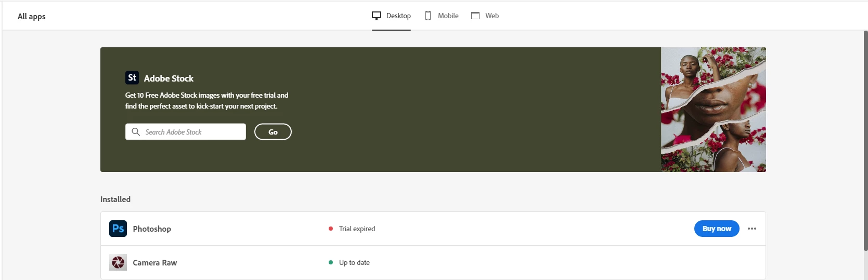This screenshot has height=280, width=868.
Task: Click the vertical scrollbar
Action: (x=865, y=140)
